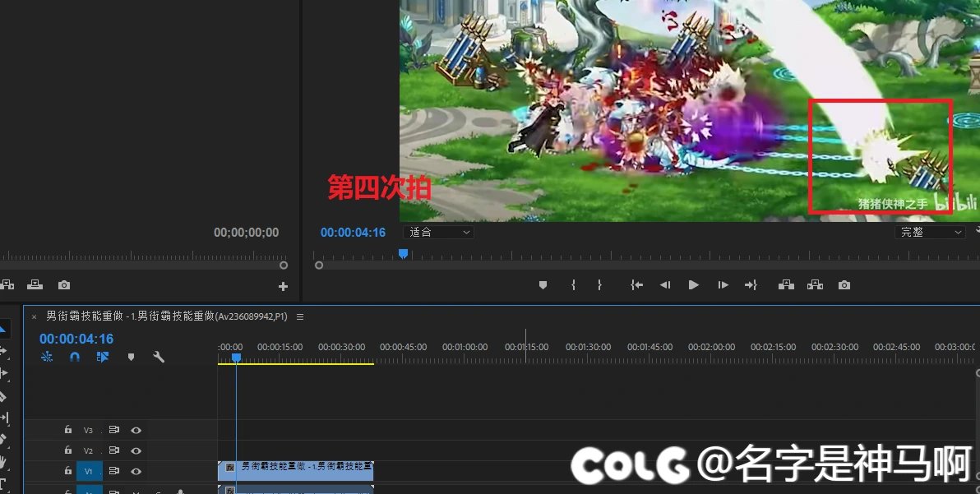This screenshot has width=980, height=494.
Task: Export frame from Source monitor
Action: 64,284
